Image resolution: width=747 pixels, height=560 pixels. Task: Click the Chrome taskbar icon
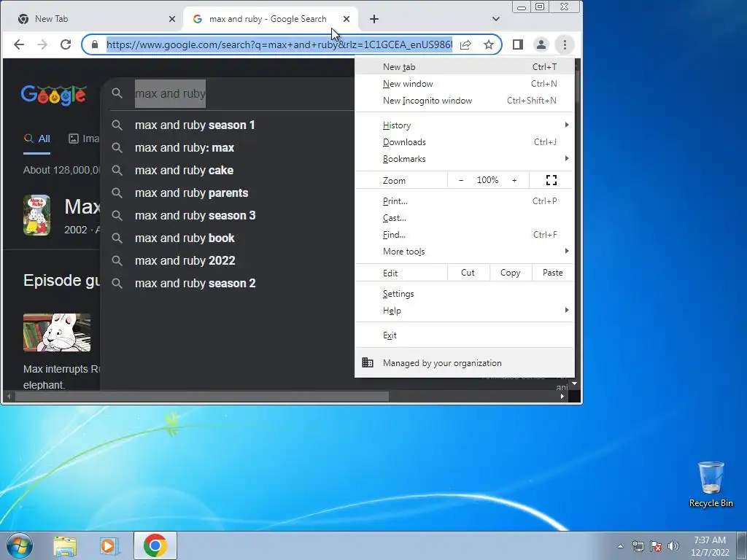[155, 545]
